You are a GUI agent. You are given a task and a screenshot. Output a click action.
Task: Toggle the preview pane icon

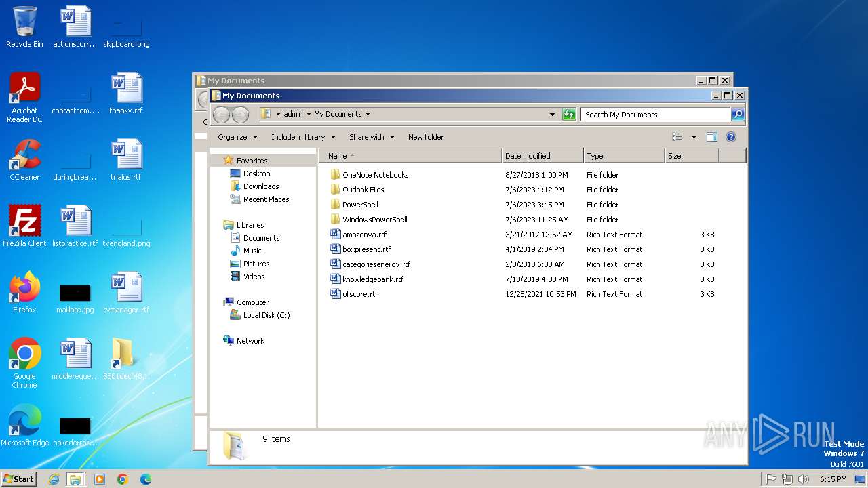[711, 137]
